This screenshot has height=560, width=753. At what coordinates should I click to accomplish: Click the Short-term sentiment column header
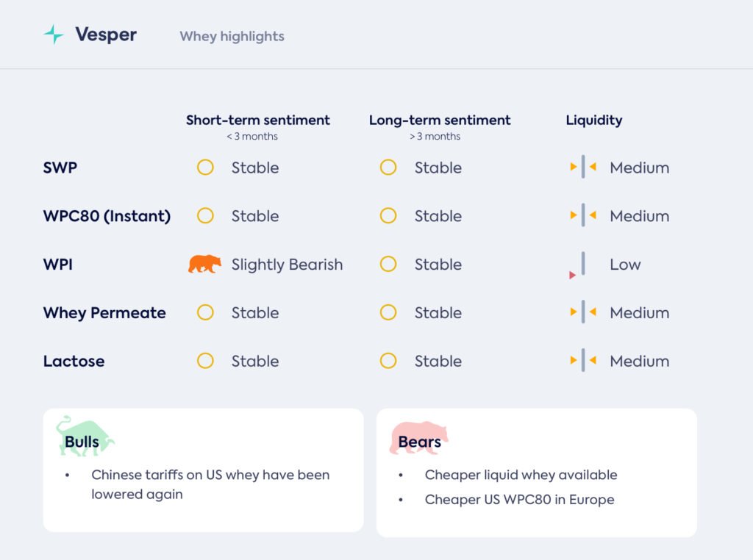click(258, 121)
